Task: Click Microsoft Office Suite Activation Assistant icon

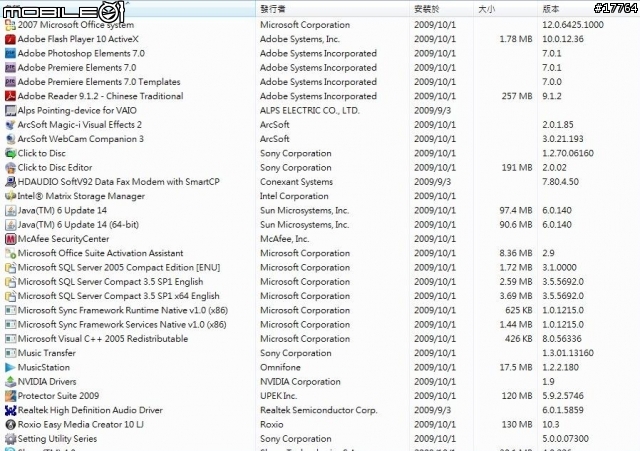Action: pyautogui.click(x=10, y=253)
